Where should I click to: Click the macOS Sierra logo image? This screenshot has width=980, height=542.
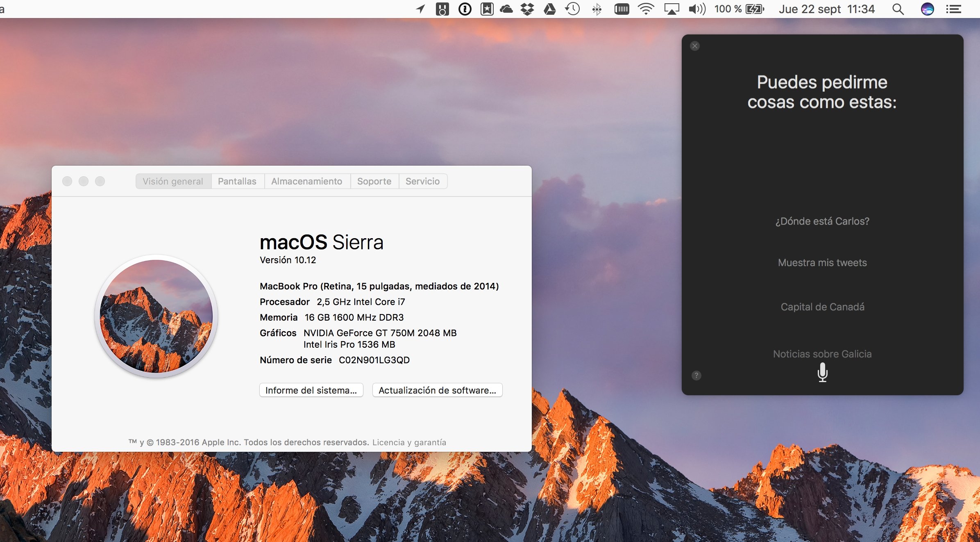coord(156,316)
